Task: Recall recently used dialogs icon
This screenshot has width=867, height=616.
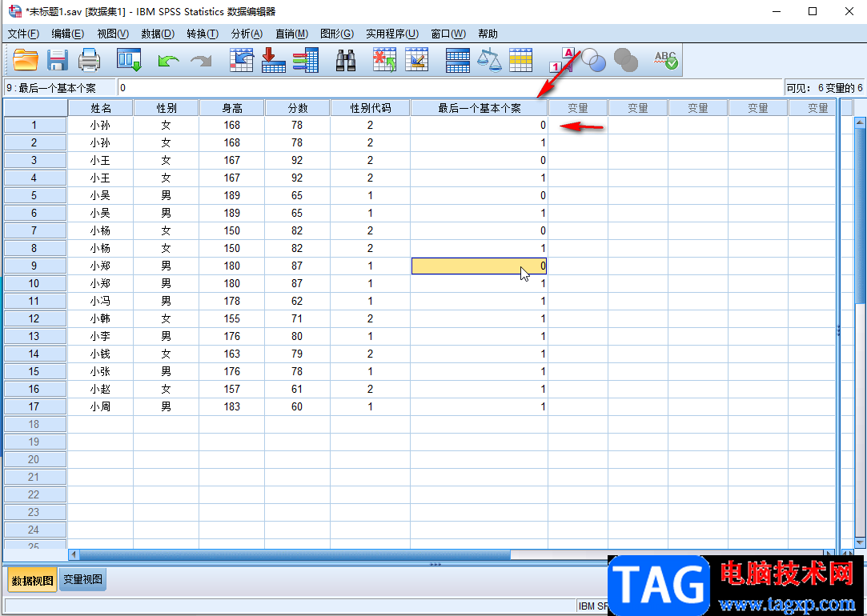Action: pos(129,60)
